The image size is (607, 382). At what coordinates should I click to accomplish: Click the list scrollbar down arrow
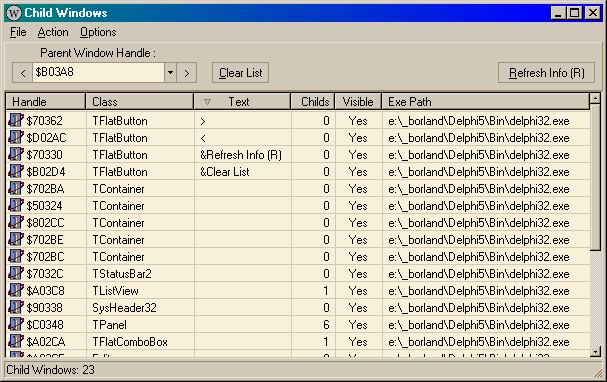click(595, 352)
